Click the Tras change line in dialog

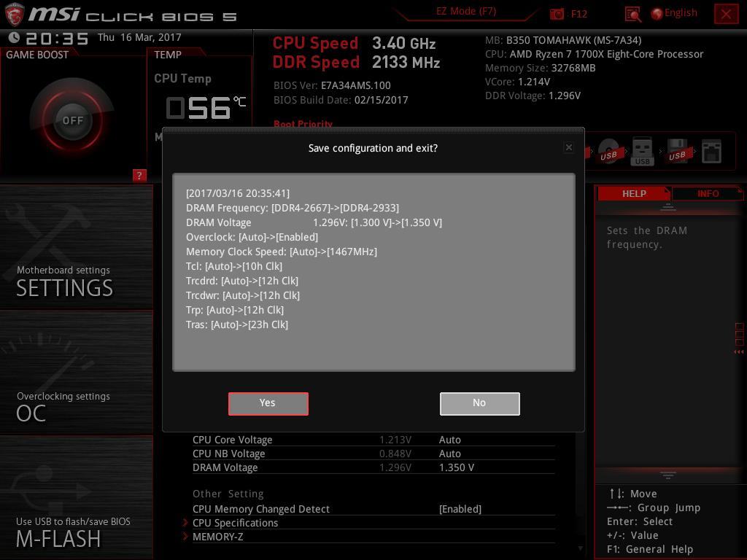(237, 324)
